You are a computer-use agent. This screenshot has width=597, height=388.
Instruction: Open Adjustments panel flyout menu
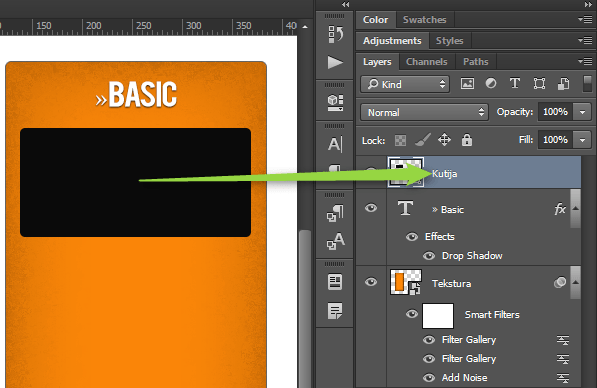coord(585,40)
